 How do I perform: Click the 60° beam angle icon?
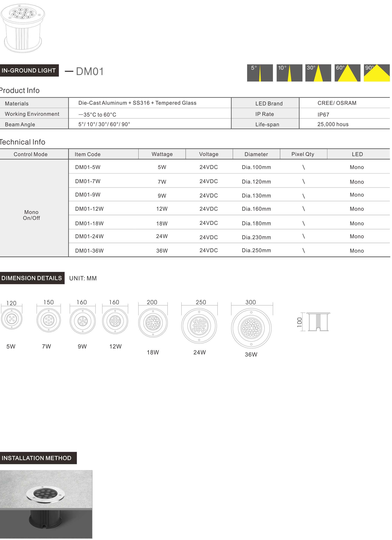pos(347,73)
